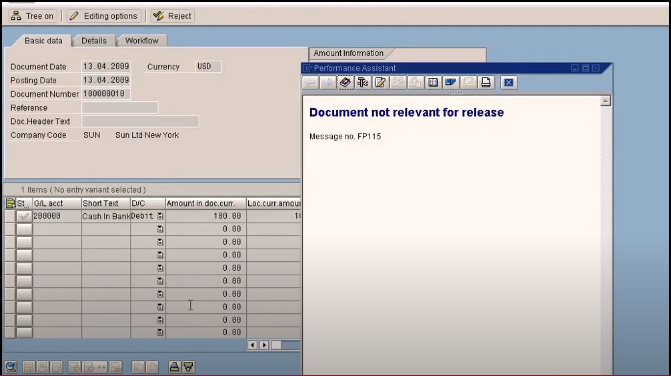Click the 'Message no. FP115' text
This screenshot has width=671, height=376.
coord(345,136)
